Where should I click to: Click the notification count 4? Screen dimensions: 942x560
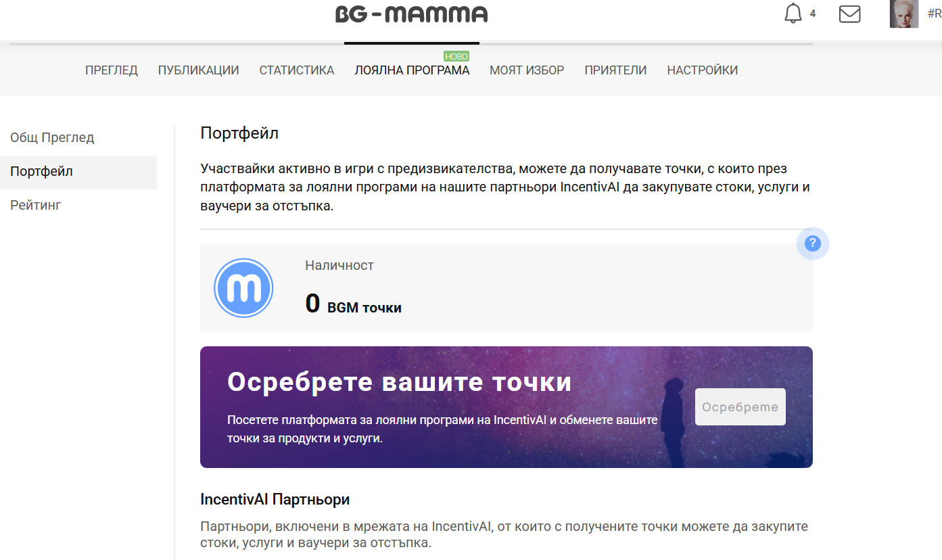pos(813,14)
